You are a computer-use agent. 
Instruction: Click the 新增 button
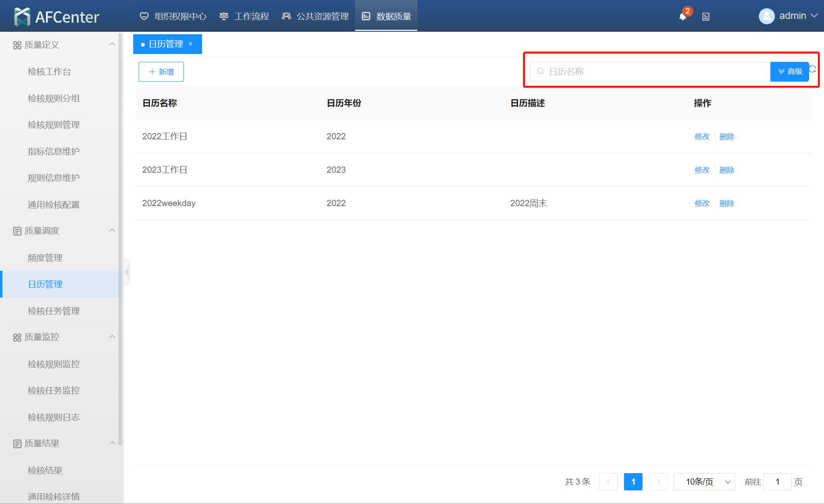coord(161,72)
